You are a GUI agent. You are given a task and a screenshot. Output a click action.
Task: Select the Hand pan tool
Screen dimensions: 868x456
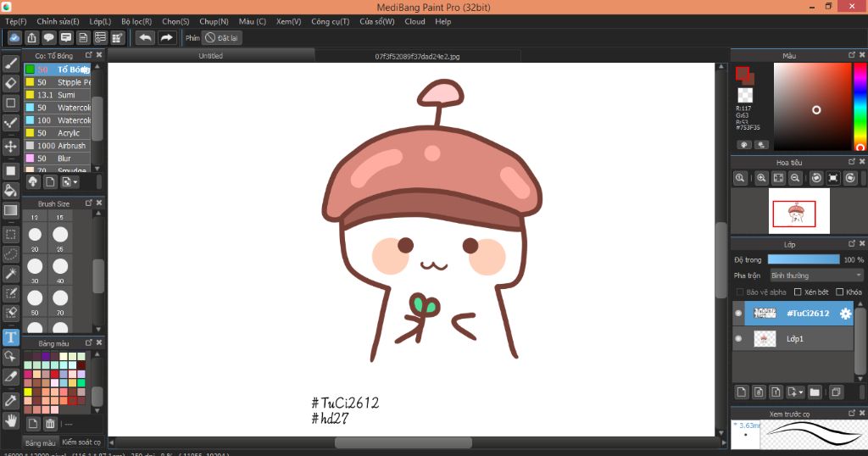pyautogui.click(x=10, y=420)
